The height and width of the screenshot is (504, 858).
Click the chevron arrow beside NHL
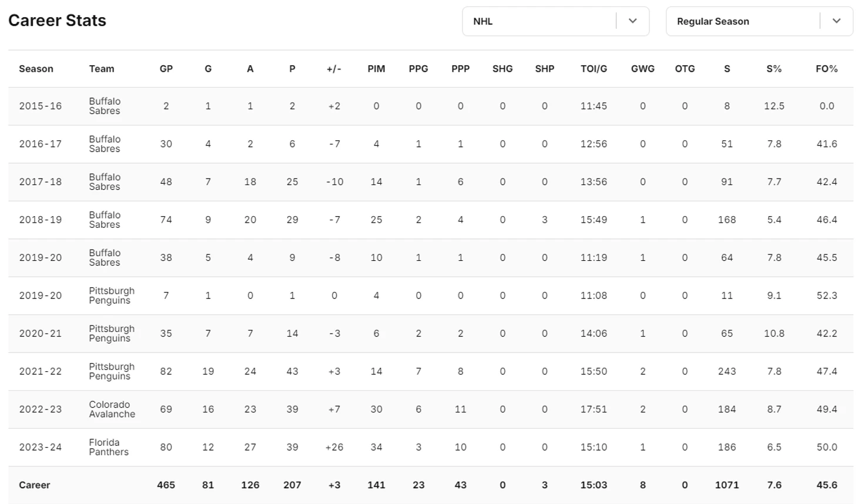(x=633, y=21)
